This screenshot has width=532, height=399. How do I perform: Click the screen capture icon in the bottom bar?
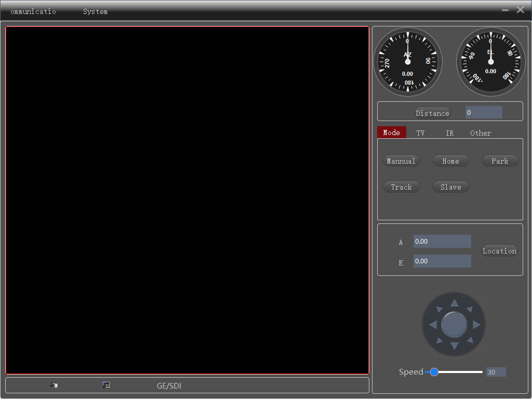106,385
